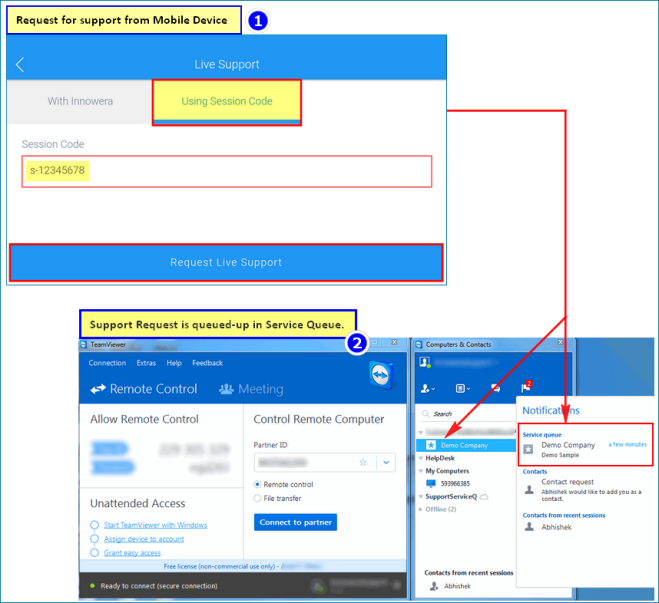This screenshot has width=659, height=603.
Task: Click the person icon beside Abhishek in contacts list
Action: point(434,586)
